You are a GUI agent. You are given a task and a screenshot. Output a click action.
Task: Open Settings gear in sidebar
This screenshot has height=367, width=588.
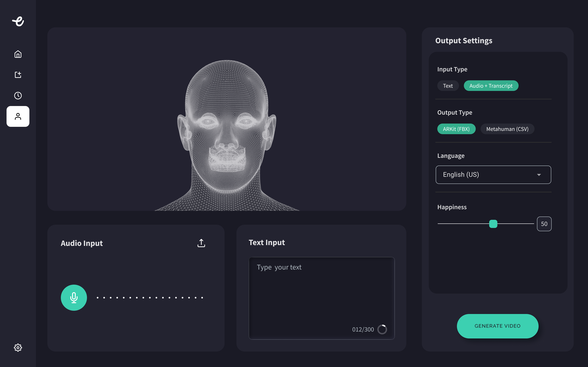pyautogui.click(x=18, y=348)
